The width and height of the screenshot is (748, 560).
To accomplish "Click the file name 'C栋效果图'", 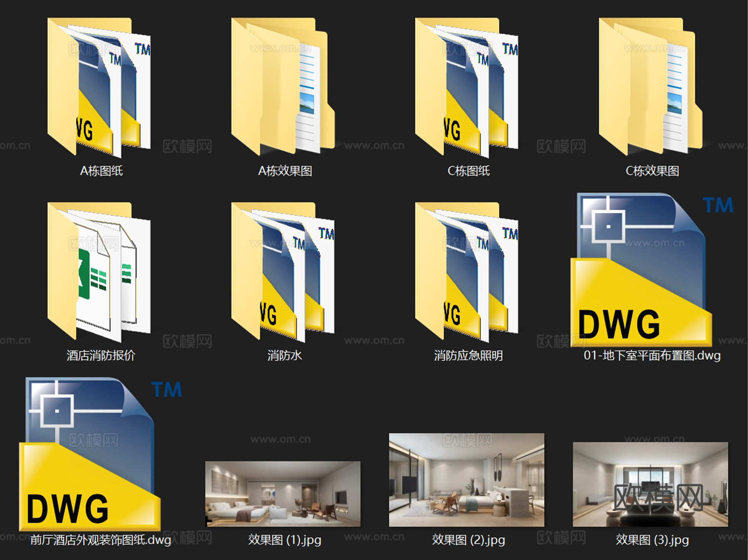I will click(x=652, y=171).
